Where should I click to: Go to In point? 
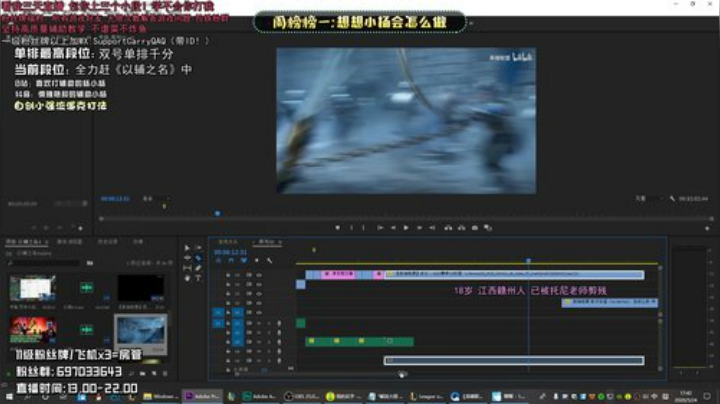click(x=380, y=228)
